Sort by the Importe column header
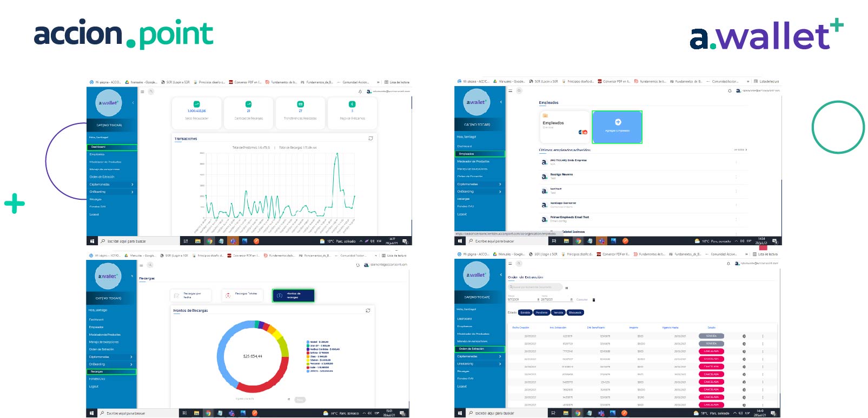This screenshot has height=418, width=868. 634,328
